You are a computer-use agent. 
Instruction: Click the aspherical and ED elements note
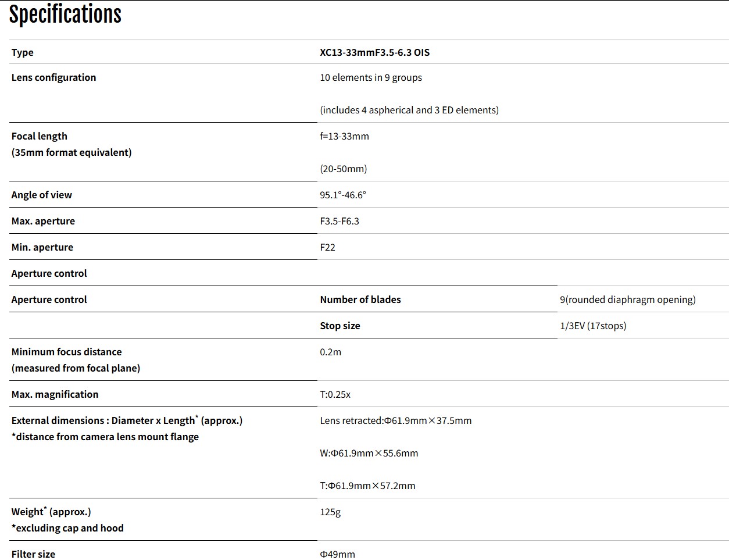pyautogui.click(x=409, y=110)
